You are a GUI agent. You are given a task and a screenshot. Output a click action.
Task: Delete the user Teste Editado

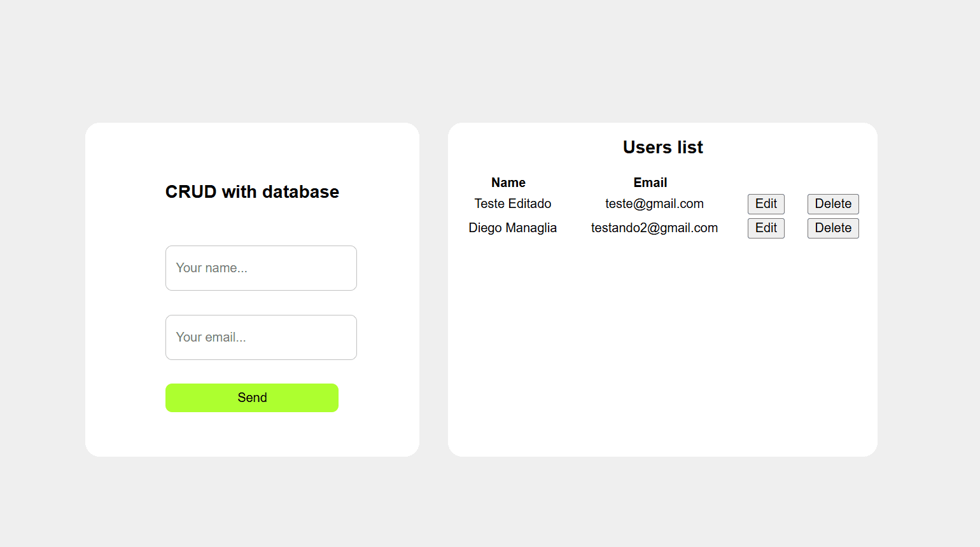click(832, 204)
